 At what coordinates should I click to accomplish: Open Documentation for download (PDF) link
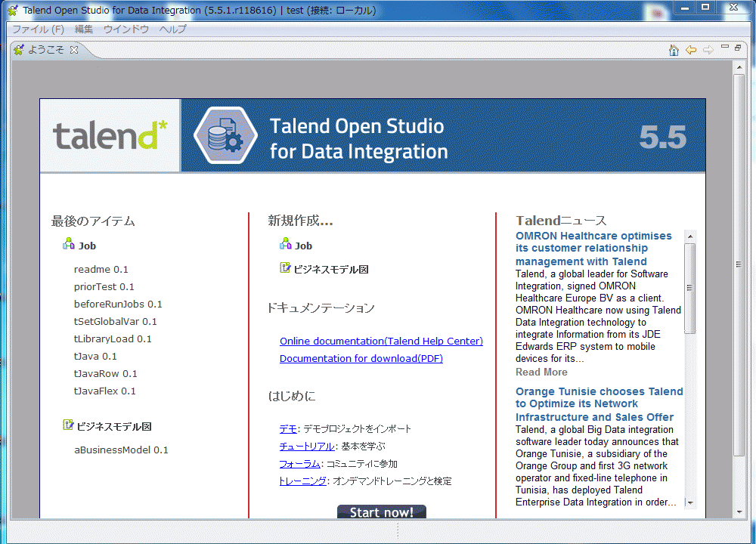(x=361, y=358)
